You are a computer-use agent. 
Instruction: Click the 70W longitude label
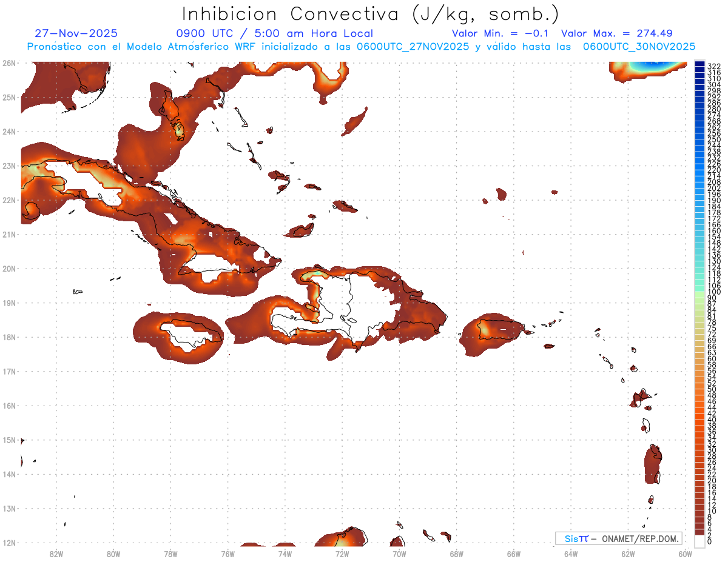(399, 554)
